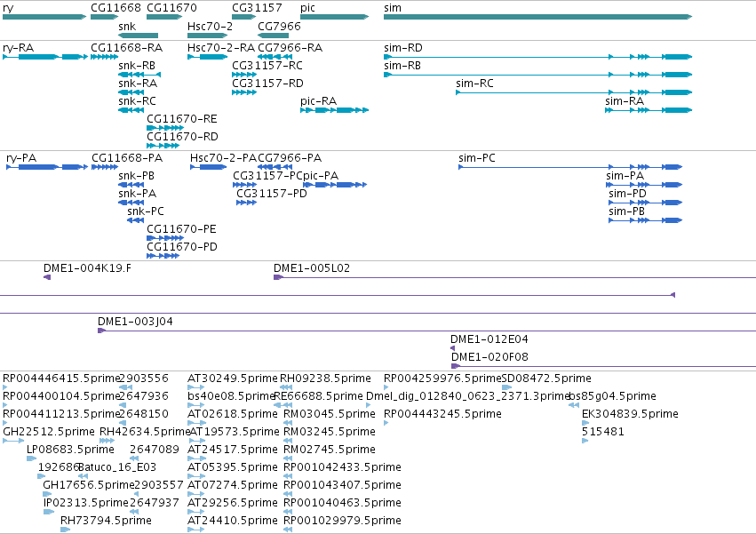Screen dimensions: 756x534
Task: Select the RH09238.5prime EST label
Action: click(325, 379)
